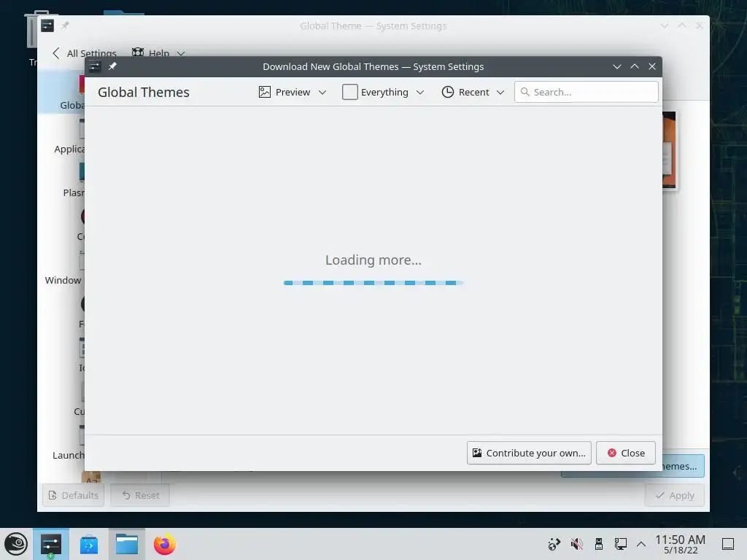
Task: Open the Help menu in System Settings
Action: pyautogui.click(x=158, y=53)
